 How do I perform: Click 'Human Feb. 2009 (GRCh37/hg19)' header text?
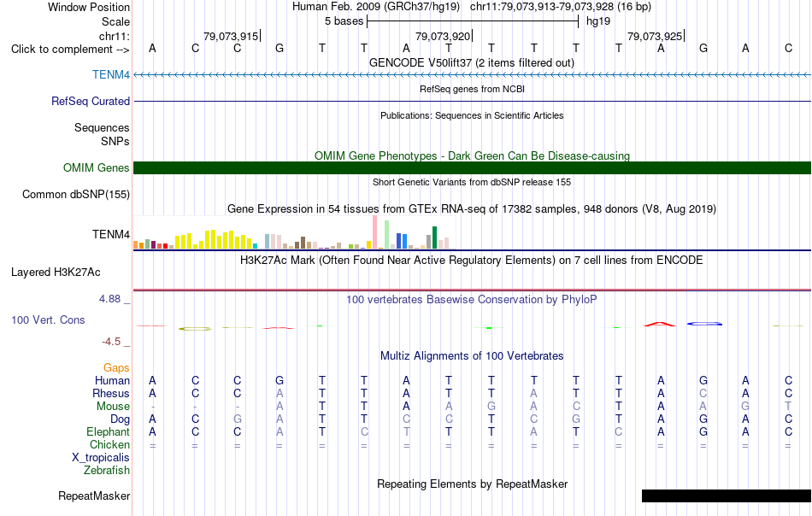pos(376,7)
